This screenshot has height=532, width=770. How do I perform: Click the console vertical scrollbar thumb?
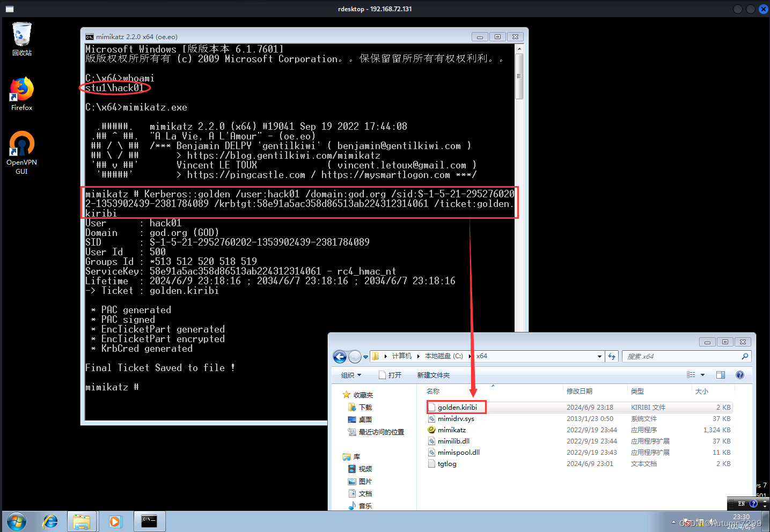pyautogui.click(x=519, y=76)
